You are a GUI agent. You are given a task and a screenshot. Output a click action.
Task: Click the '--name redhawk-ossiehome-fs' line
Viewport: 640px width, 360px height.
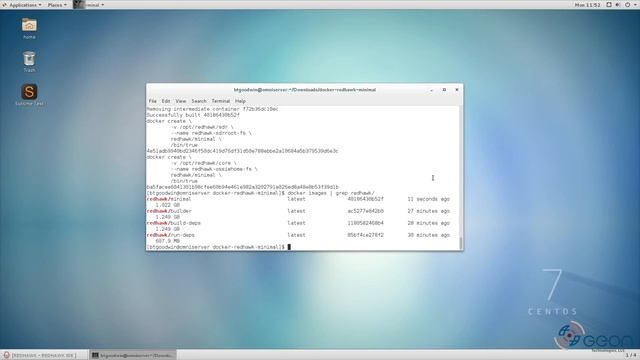click(214, 169)
